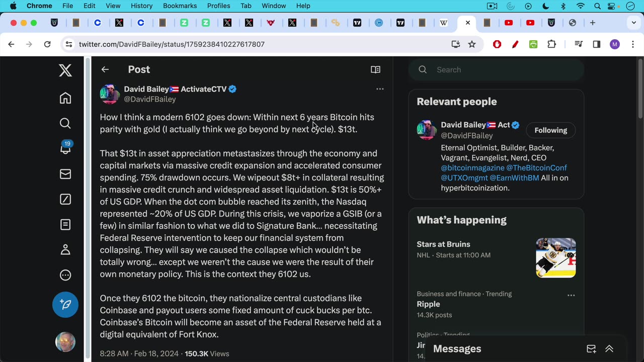Go back with the Post back arrow

point(105,69)
